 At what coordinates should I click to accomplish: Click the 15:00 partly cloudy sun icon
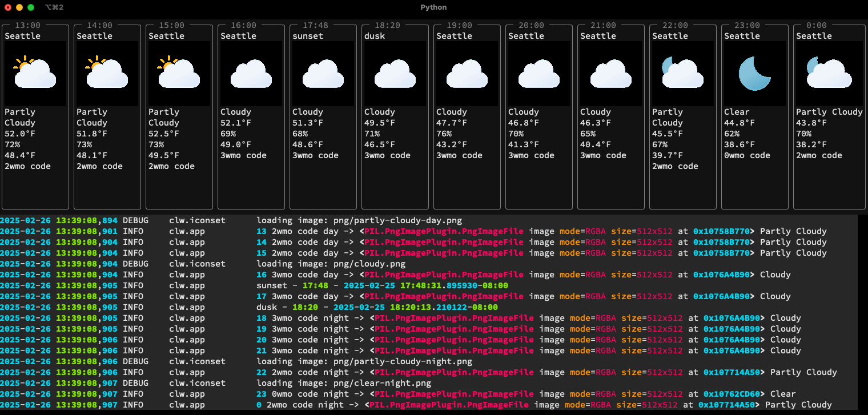tap(178, 72)
